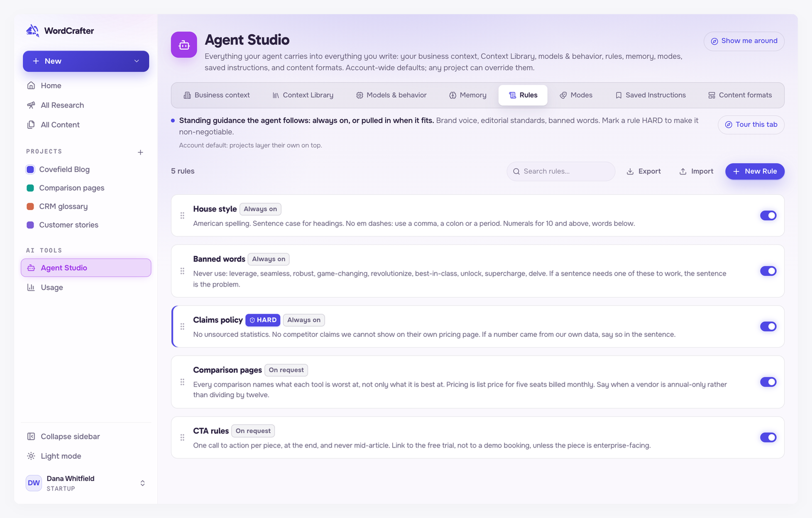Screen dimensions: 812x518
Task: Turn off the Banned words rule
Action: [x=768, y=271]
